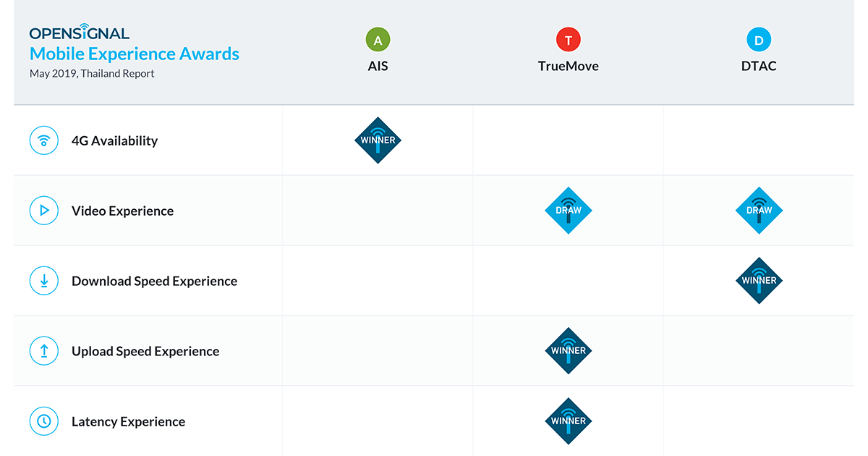Click TrueMove Video Experience draw badge

point(569,211)
